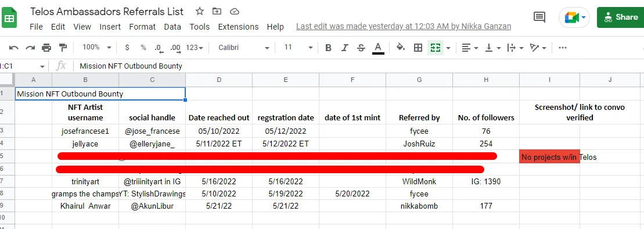Toggle italic formatting
Image resolution: width=644 pixels, height=229 pixels.
[344, 48]
